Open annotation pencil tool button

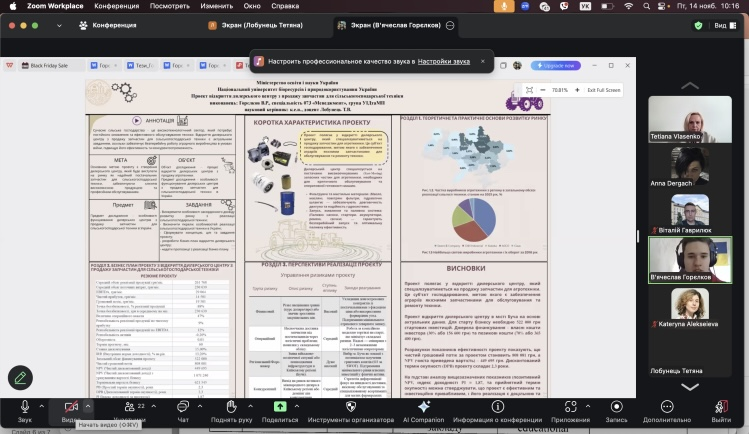20,378
